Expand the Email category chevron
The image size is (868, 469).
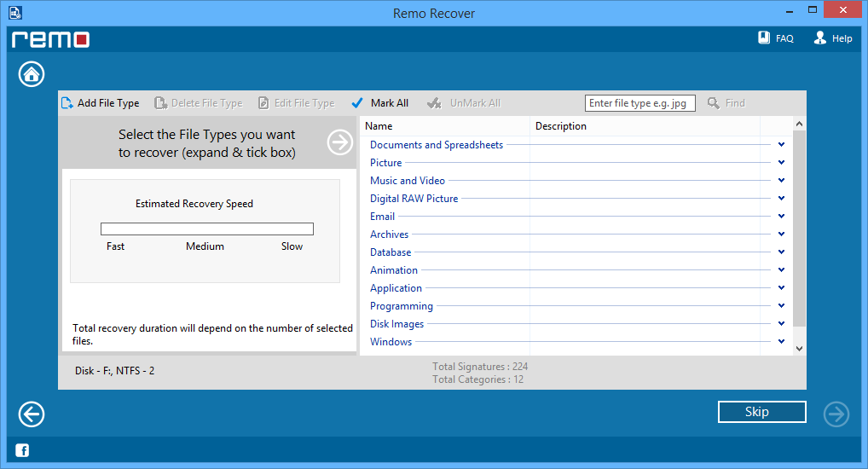coord(781,216)
